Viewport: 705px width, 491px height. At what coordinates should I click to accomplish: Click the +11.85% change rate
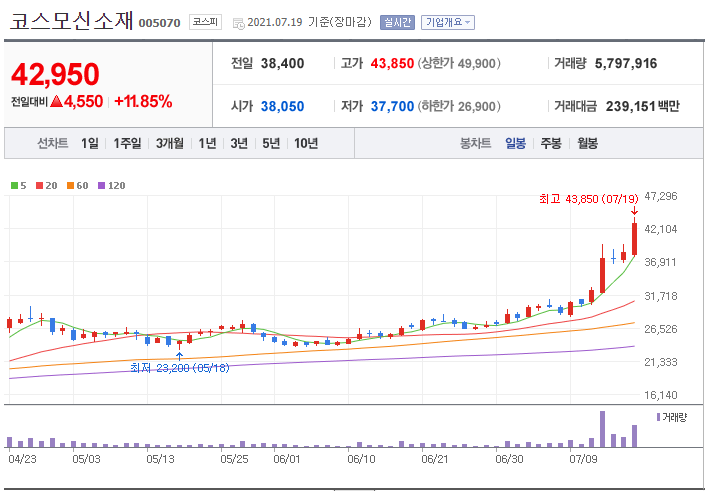tap(143, 102)
